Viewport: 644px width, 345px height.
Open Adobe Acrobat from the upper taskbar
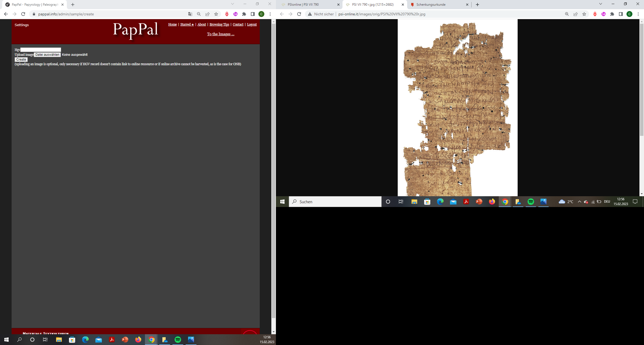[466, 202]
